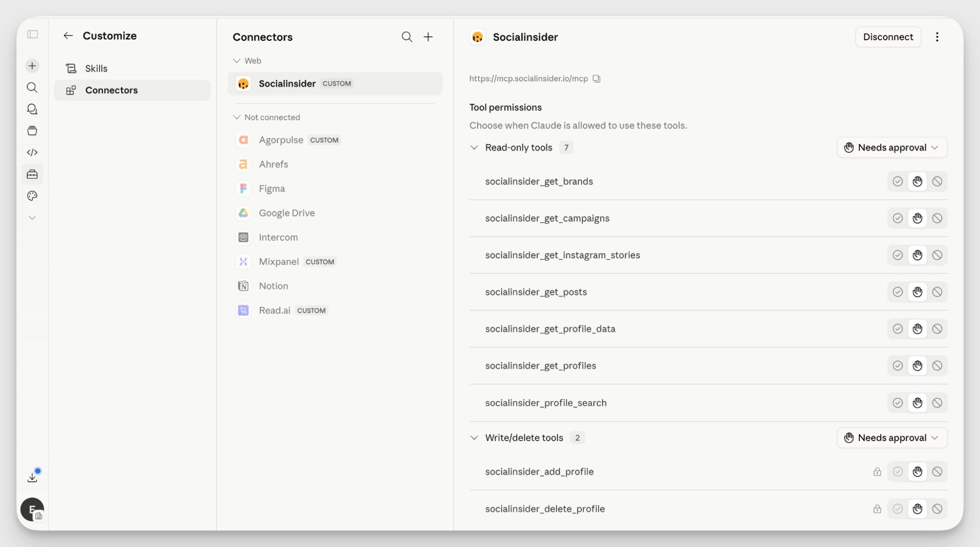
Task: Open the Connectors section
Action: click(x=132, y=90)
